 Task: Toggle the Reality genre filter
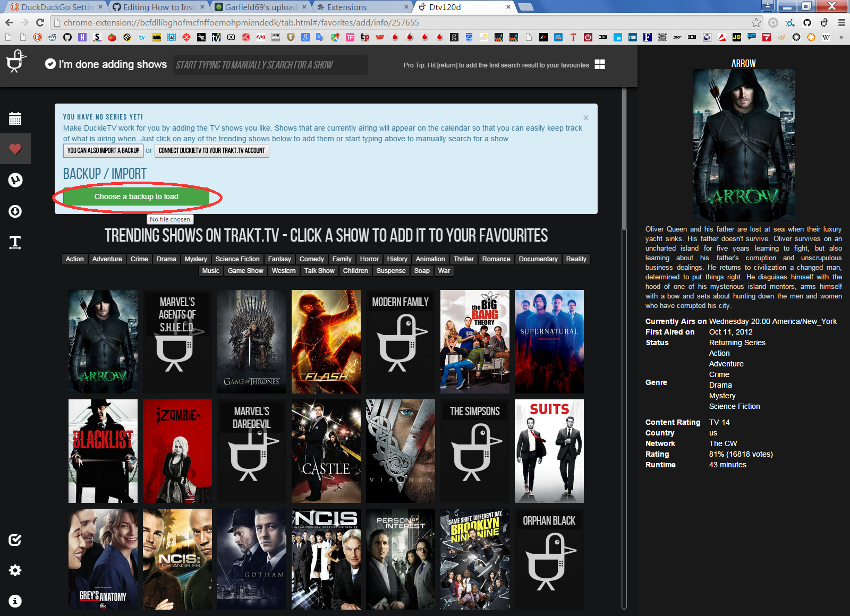pos(576,259)
